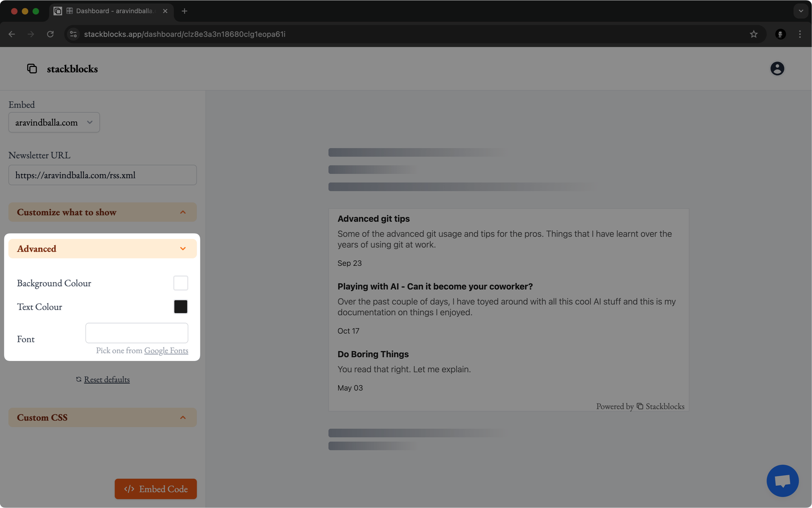Click the Text Colour label
The width and height of the screenshot is (812, 508).
[39, 307]
